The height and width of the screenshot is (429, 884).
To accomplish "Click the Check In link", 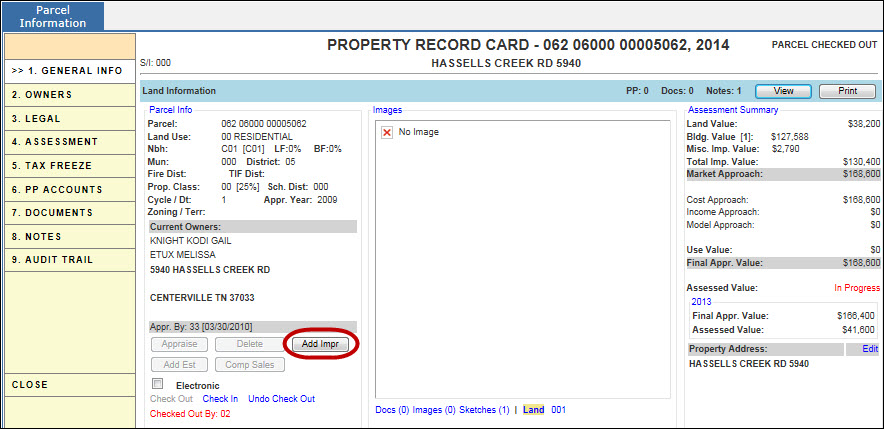I will [x=220, y=399].
